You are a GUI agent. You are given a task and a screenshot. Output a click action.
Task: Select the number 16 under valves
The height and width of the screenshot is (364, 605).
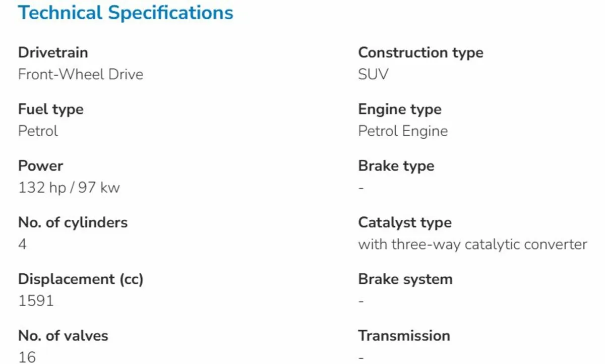(27, 357)
